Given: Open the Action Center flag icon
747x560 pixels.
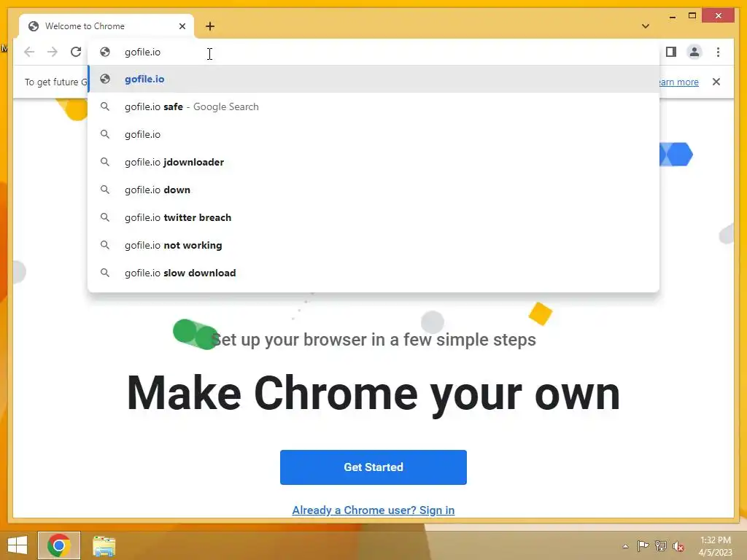Looking at the screenshot, I should click(643, 545).
